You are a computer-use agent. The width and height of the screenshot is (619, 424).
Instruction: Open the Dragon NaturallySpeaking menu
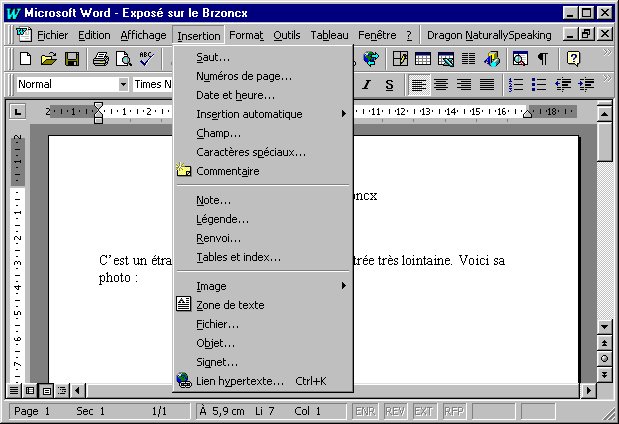(x=489, y=35)
